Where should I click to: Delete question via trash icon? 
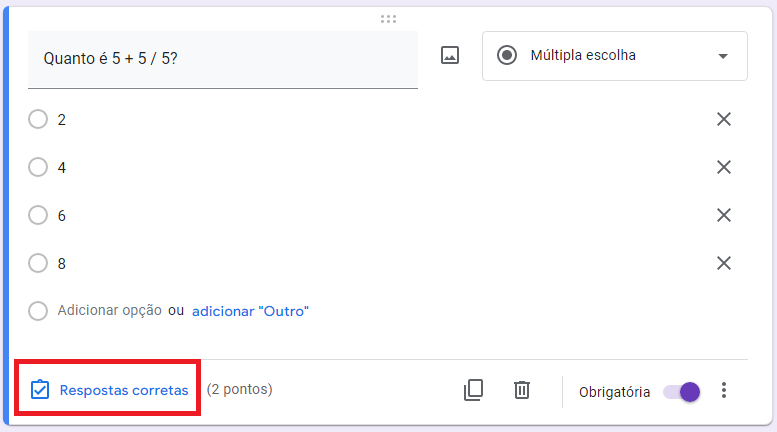point(522,390)
